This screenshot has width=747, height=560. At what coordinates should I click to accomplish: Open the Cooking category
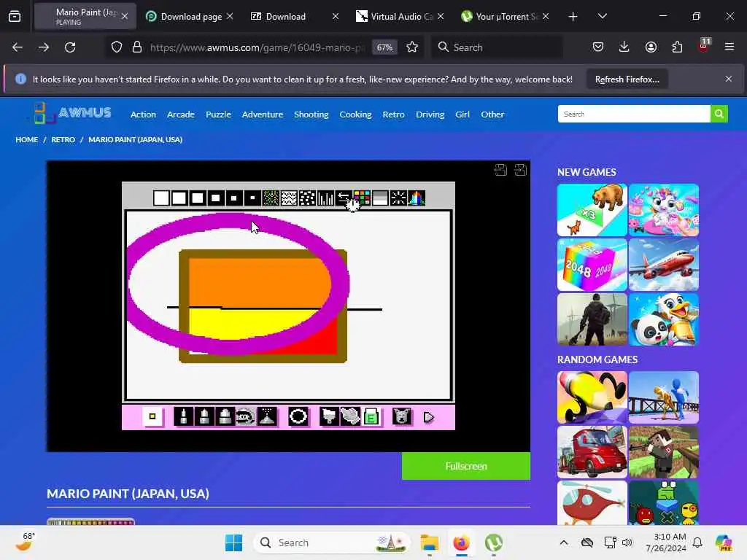click(355, 114)
